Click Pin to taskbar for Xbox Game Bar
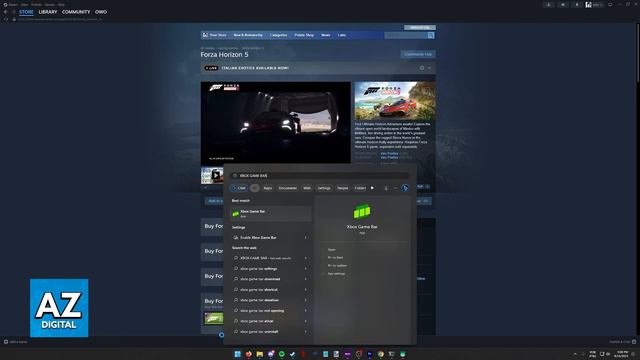Screen dimensions: 640x360 coord(337,266)
